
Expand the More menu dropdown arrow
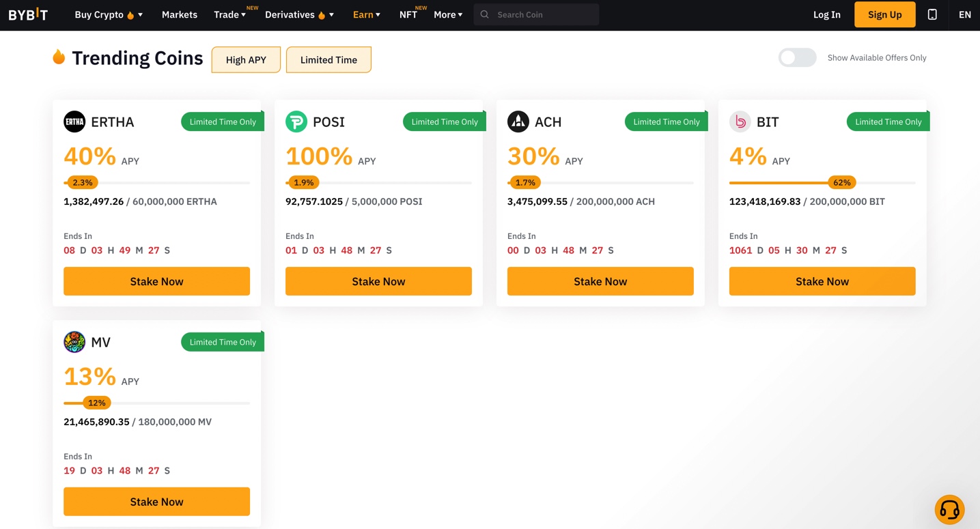(460, 14)
